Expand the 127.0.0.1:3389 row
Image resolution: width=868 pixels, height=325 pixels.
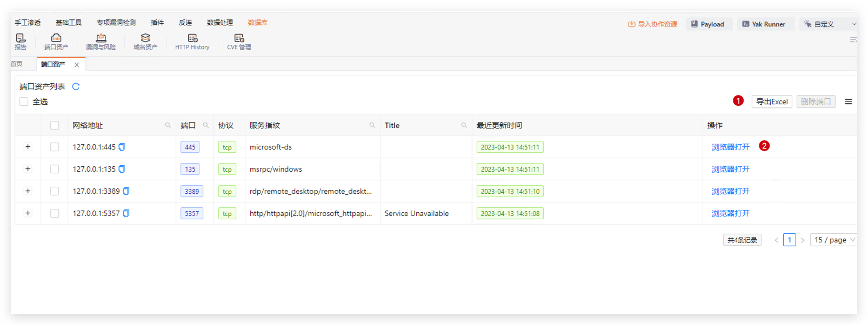[x=28, y=191]
